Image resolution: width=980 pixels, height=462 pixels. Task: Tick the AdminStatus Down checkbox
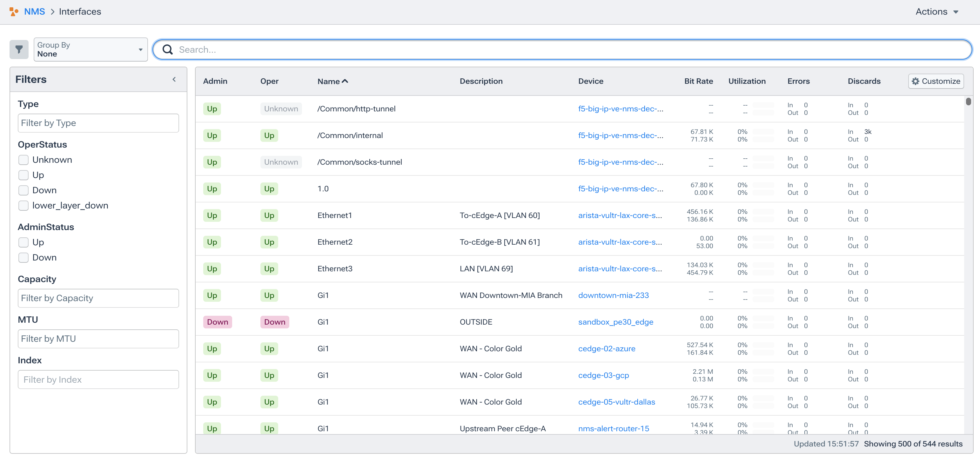23,258
